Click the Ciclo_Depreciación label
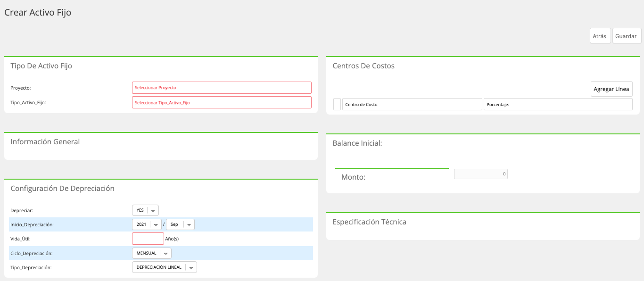 pos(32,253)
